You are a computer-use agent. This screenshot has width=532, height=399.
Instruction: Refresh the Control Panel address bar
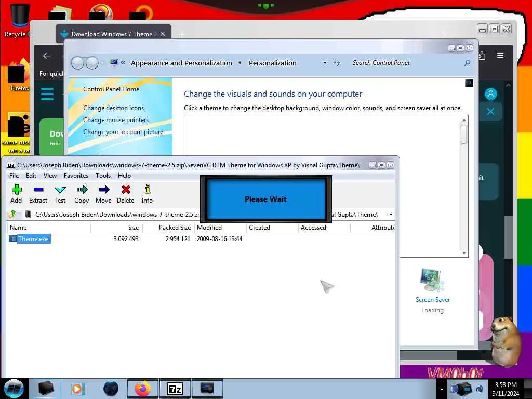[x=336, y=63]
